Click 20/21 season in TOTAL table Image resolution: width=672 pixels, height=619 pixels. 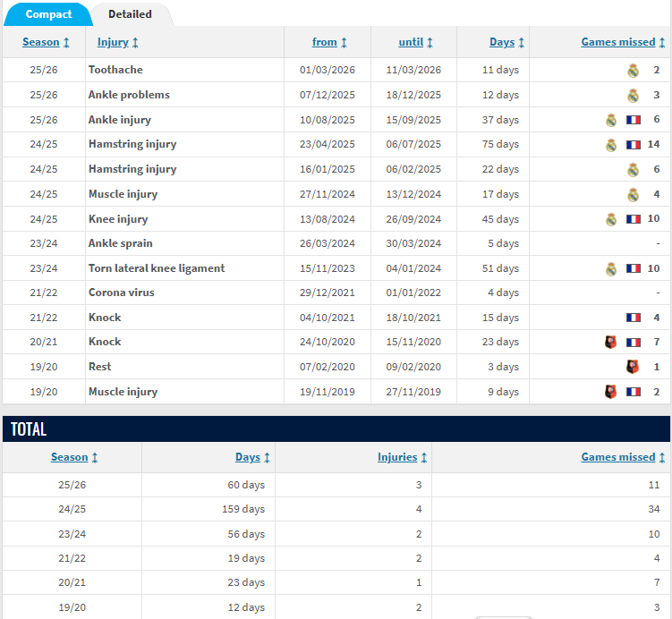point(72,582)
